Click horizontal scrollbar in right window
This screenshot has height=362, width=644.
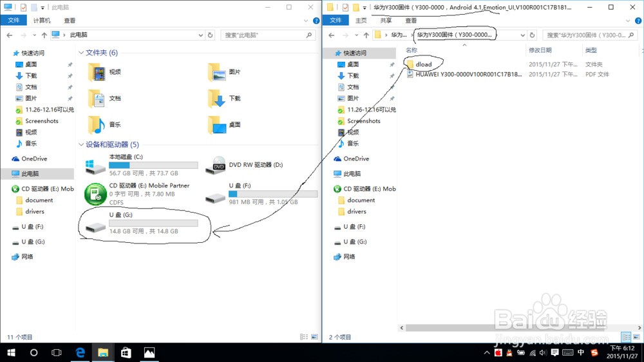click(x=520, y=327)
